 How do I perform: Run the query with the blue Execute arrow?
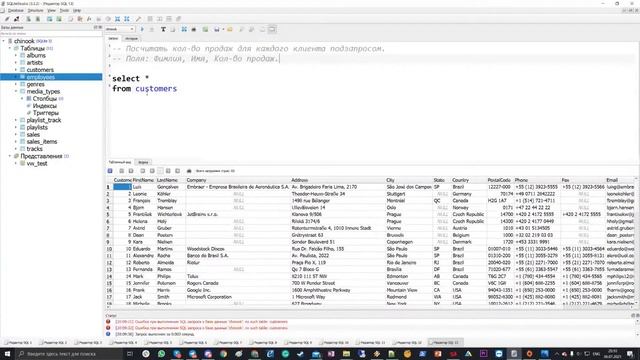tap(142, 29)
